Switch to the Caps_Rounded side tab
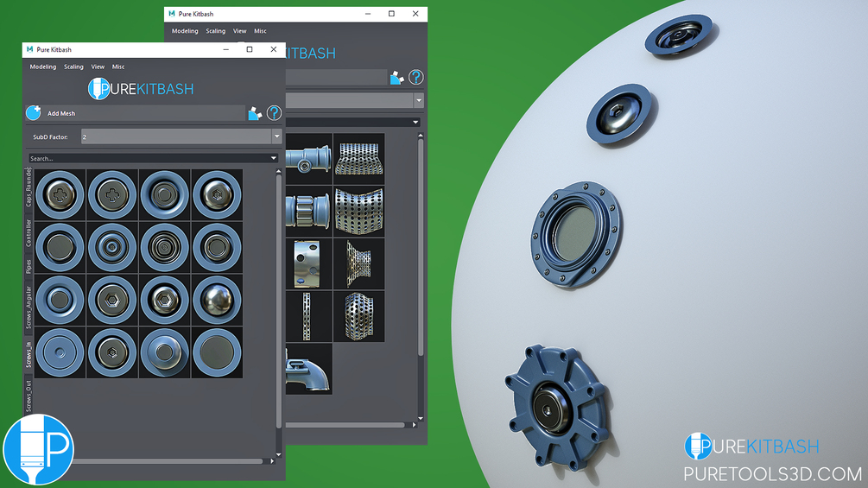The image size is (868, 488). point(29,188)
